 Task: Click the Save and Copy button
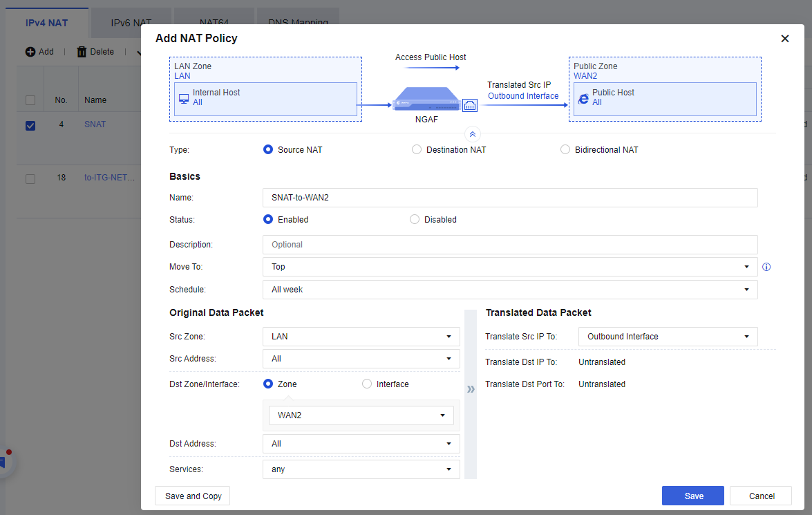click(193, 496)
